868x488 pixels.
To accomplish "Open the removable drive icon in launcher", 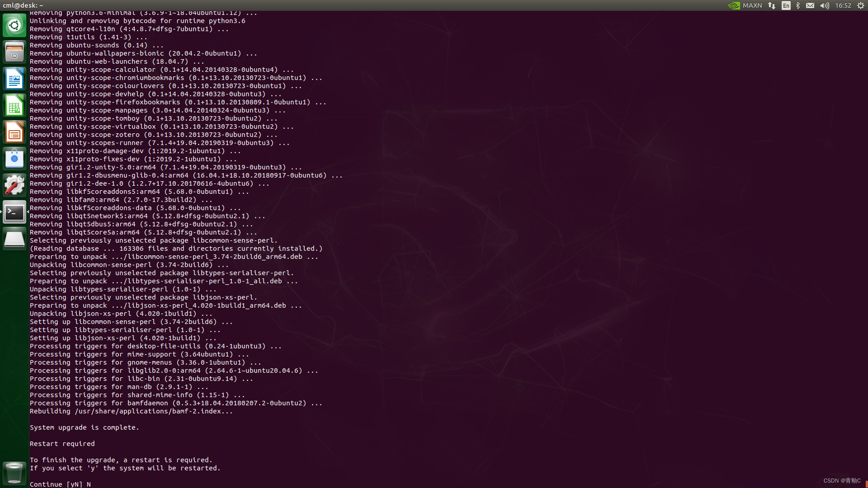I will click(x=14, y=239).
